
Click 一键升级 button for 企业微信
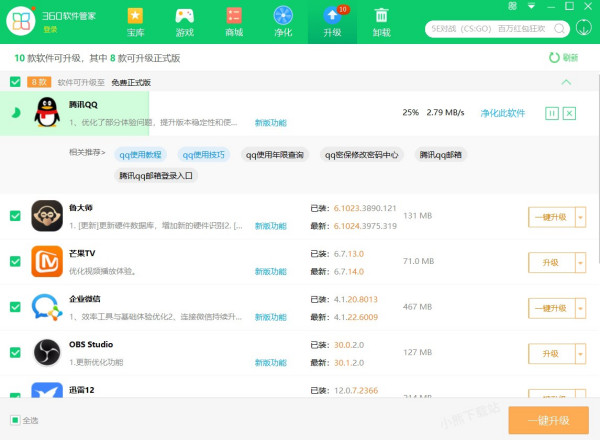click(x=551, y=308)
